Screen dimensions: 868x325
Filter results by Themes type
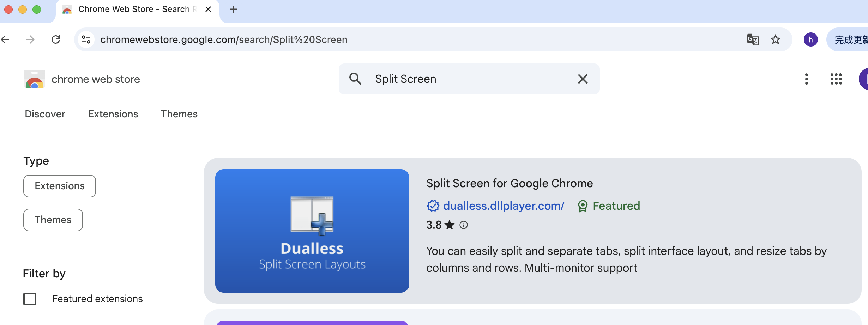click(x=53, y=220)
